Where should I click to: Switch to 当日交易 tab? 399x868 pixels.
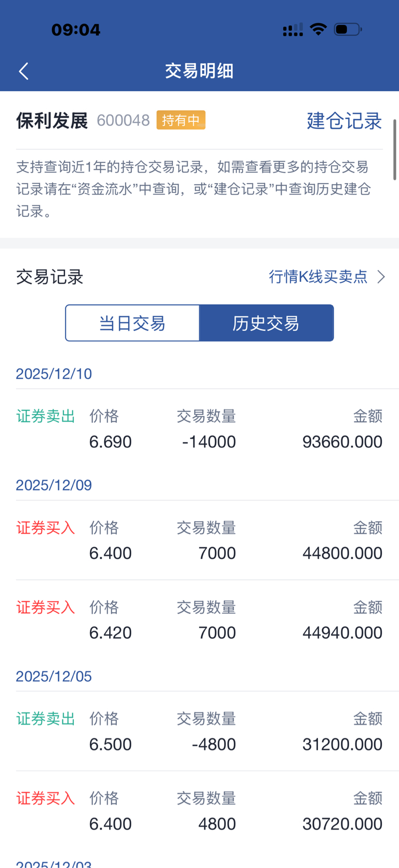132,323
